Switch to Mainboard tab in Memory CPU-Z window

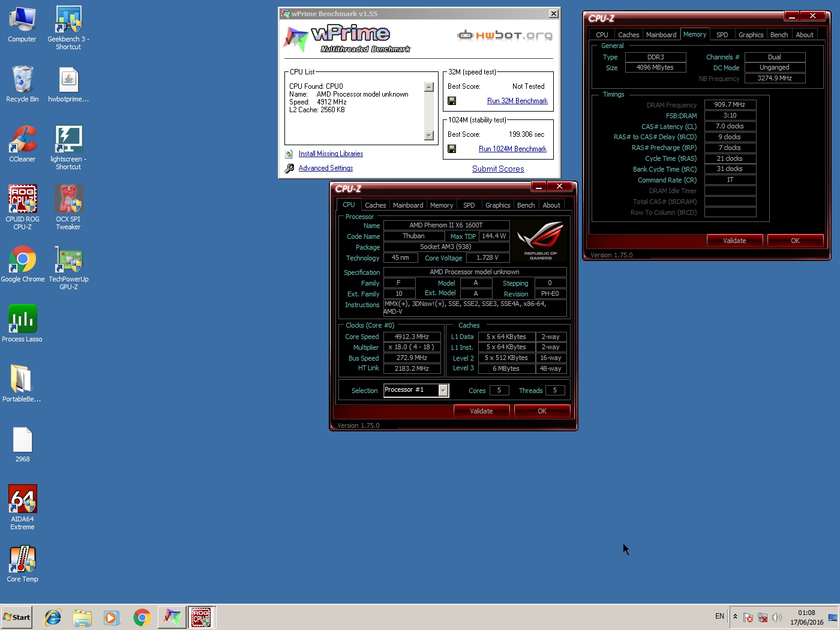(x=661, y=35)
